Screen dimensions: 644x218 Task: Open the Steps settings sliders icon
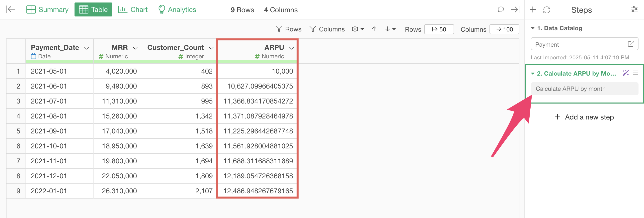click(634, 9)
